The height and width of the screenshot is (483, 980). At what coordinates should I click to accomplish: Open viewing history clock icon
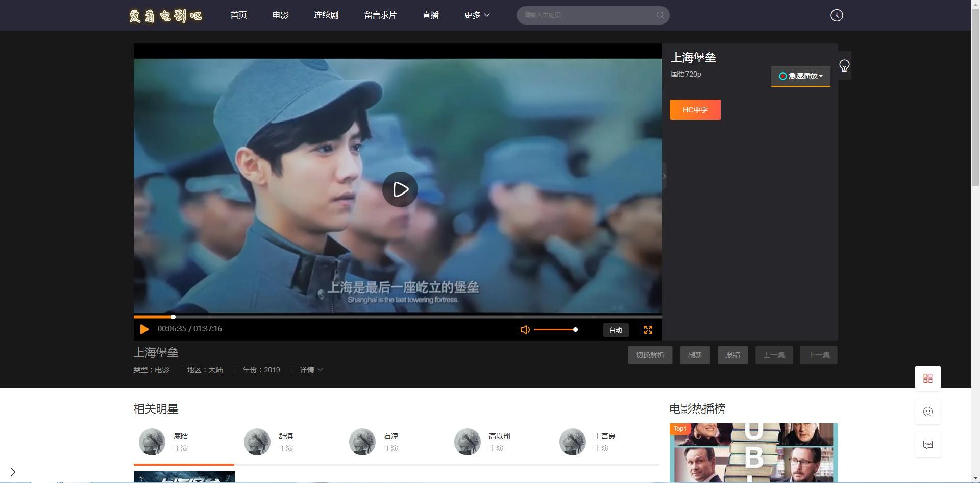tap(836, 15)
